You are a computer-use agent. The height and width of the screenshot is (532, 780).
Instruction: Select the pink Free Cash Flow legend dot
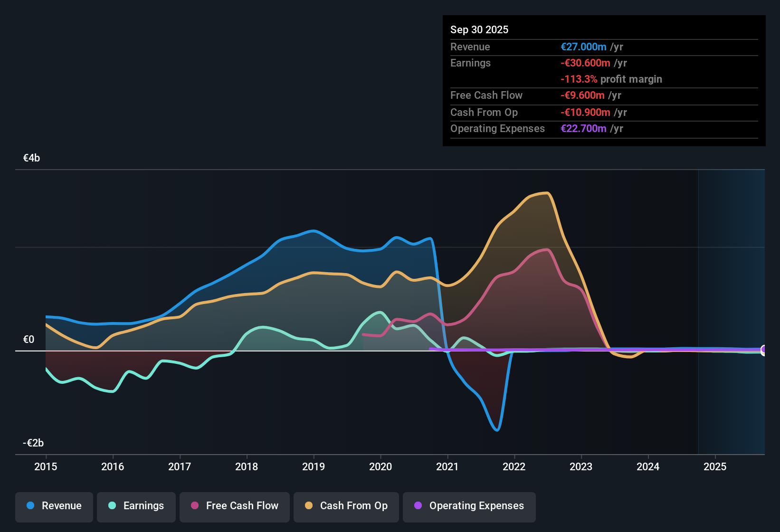coord(195,506)
